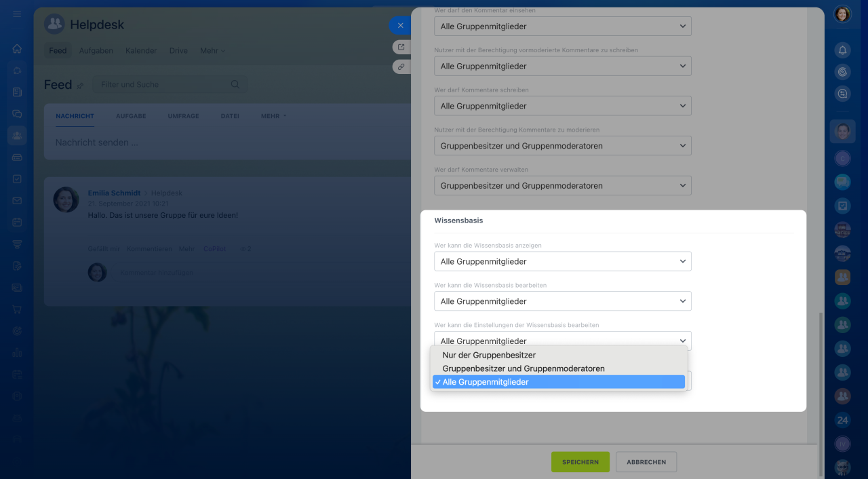Select UMFRAGE composer tab
Screen dimensions: 868x479
point(184,116)
